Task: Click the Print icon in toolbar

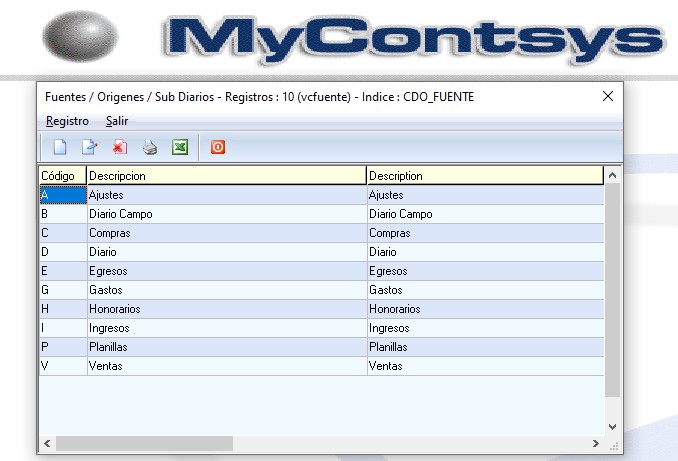Action: click(150, 148)
